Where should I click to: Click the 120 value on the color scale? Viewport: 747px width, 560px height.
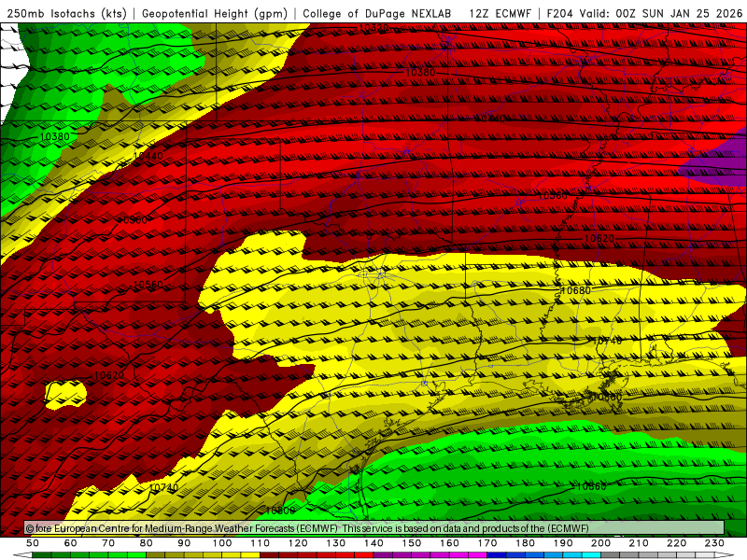tap(298, 543)
